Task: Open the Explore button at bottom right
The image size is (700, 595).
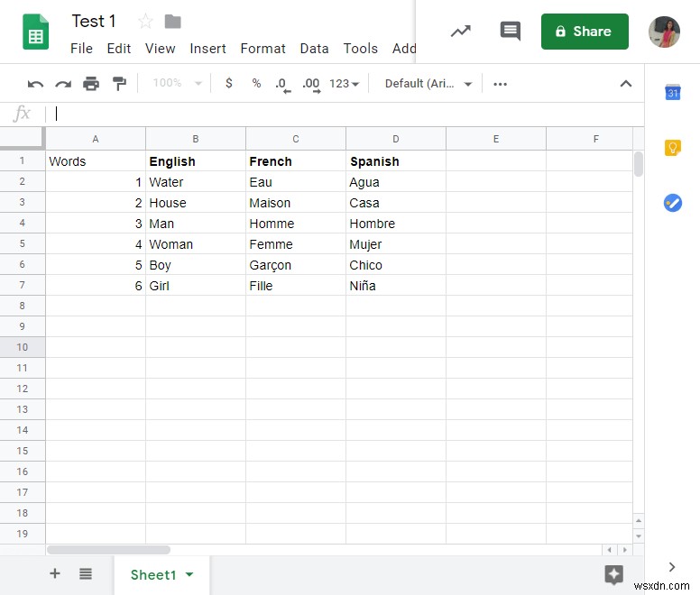Action: 614,574
